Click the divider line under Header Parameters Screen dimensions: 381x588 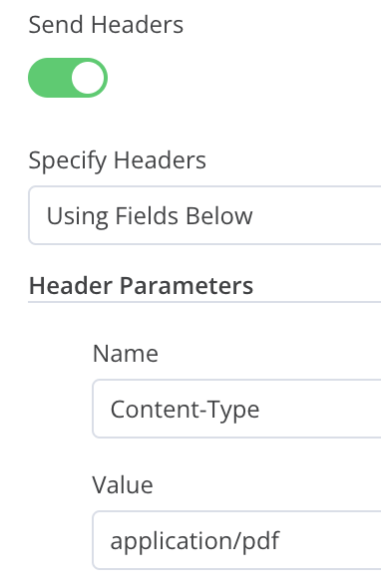204,302
